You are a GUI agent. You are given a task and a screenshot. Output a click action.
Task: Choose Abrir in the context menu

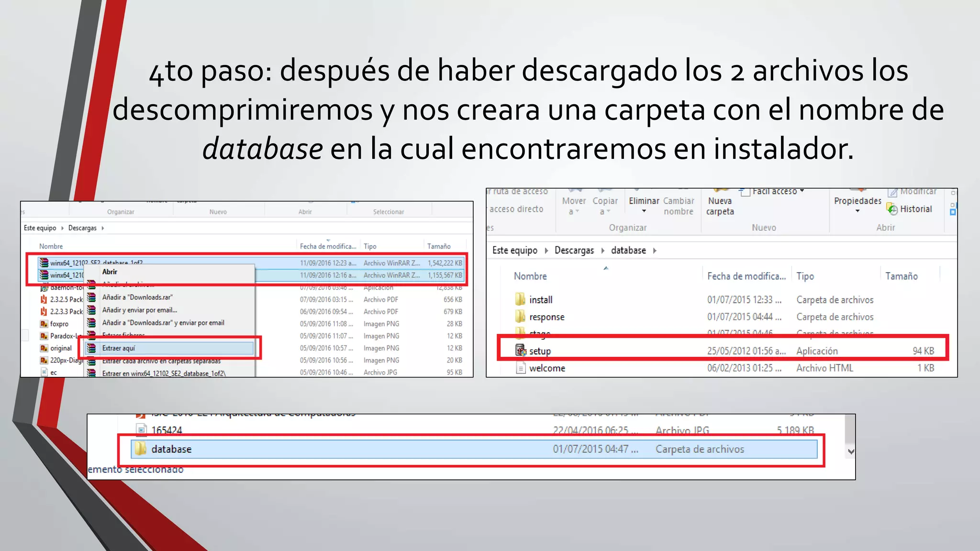[110, 272]
